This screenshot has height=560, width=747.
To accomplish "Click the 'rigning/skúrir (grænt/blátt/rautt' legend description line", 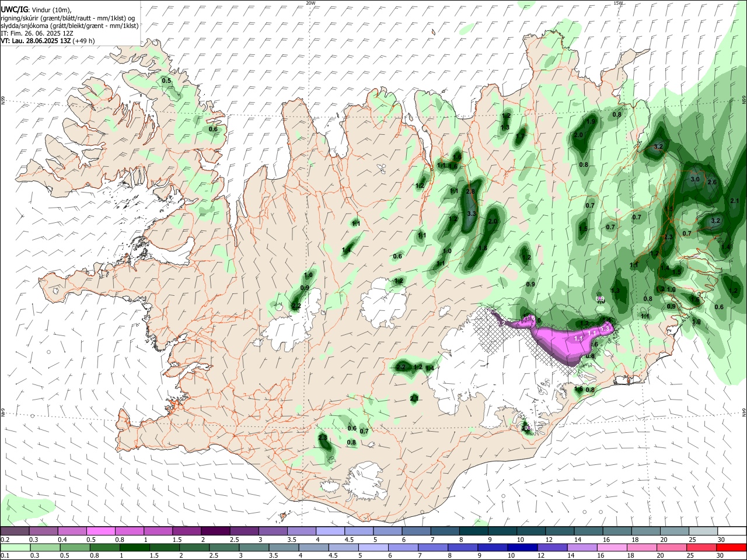I will point(68,18).
